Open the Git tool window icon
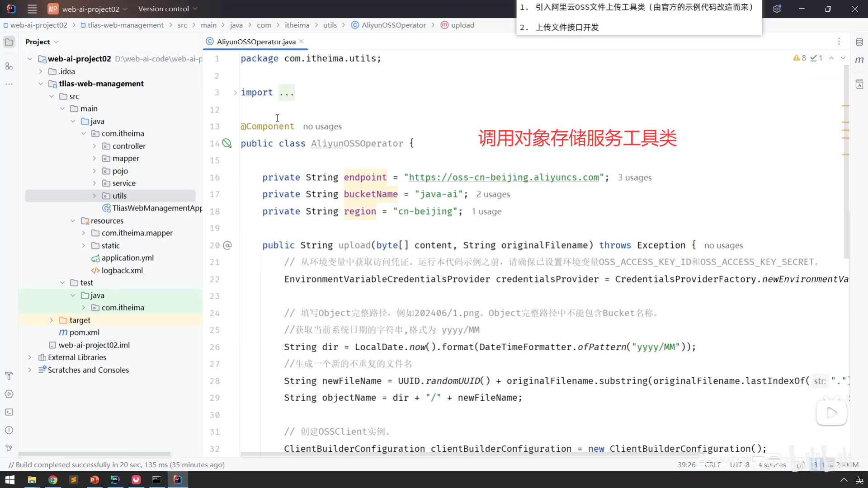The image size is (868, 488). pos(9,448)
